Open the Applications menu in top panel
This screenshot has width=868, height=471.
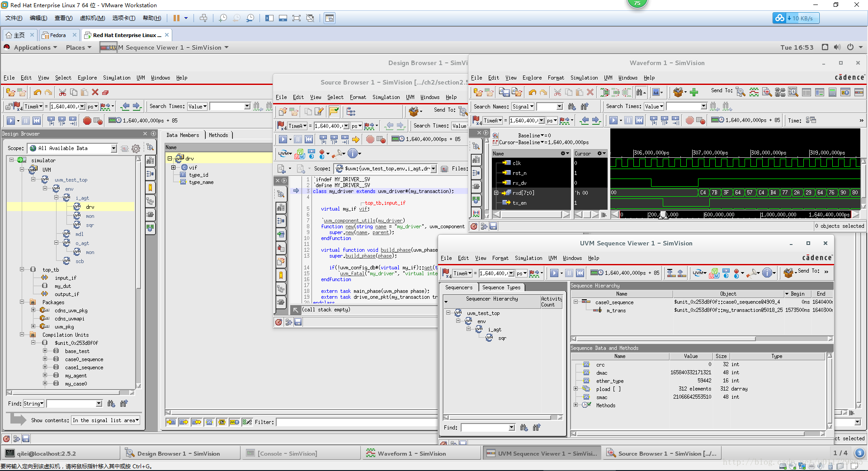click(35, 47)
